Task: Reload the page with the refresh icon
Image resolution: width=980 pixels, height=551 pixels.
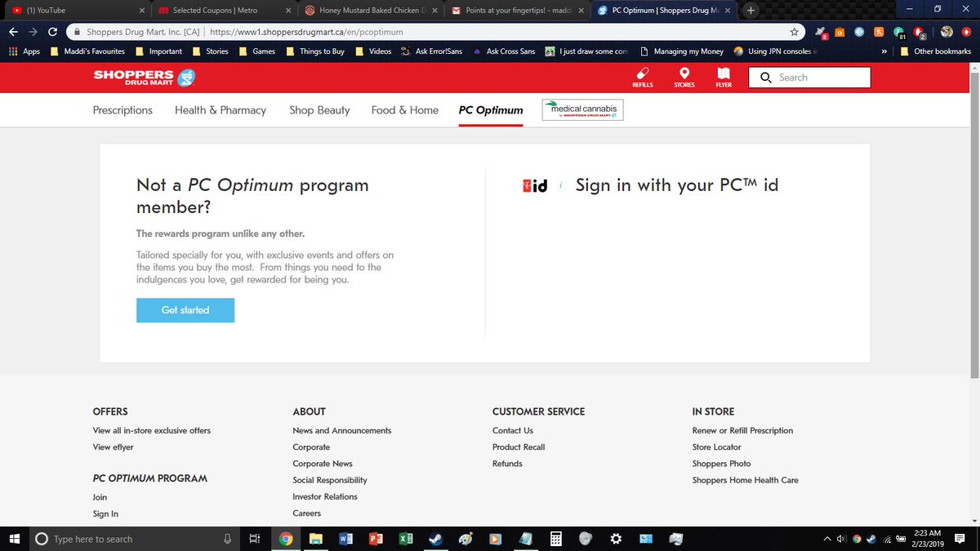Action: pyautogui.click(x=53, y=32)
